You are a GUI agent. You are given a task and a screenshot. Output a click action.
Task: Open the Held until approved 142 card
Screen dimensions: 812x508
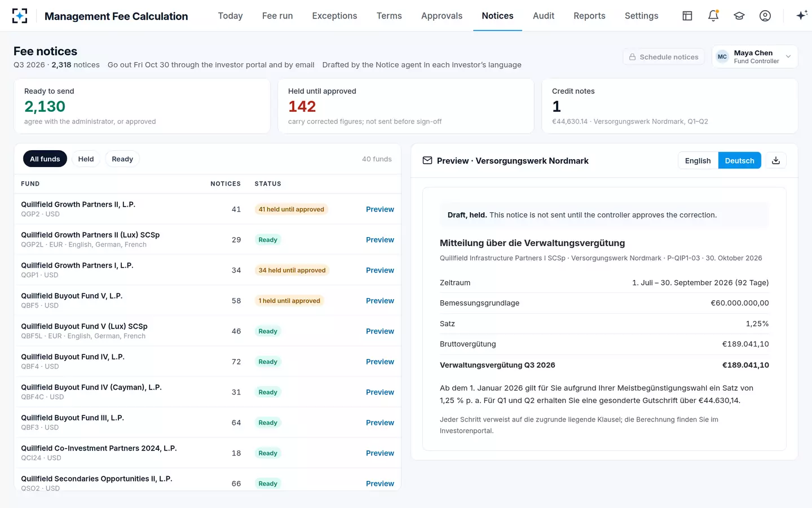coord(406,106)
